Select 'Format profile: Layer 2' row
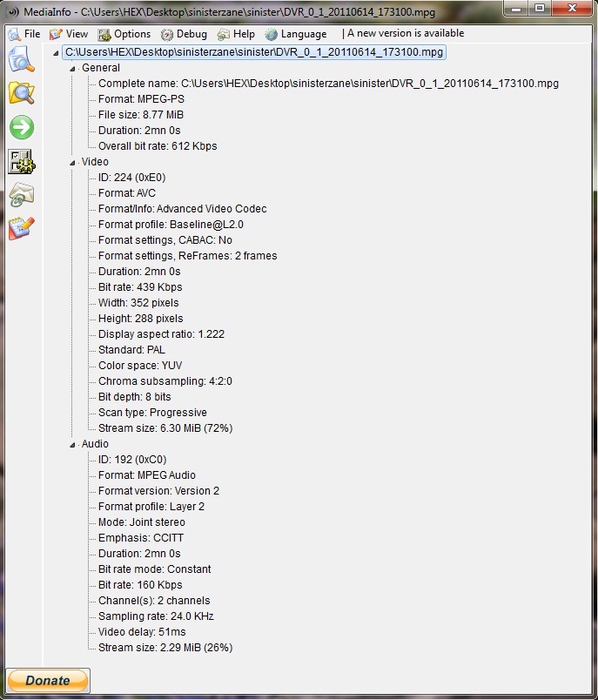 (x=151, y=506)
